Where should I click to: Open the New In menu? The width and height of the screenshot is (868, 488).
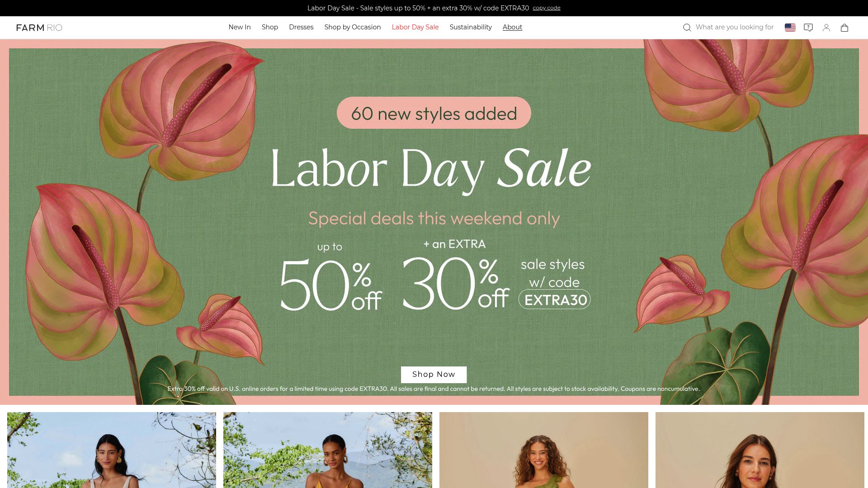pyautogui.click(x=240, y=27)
